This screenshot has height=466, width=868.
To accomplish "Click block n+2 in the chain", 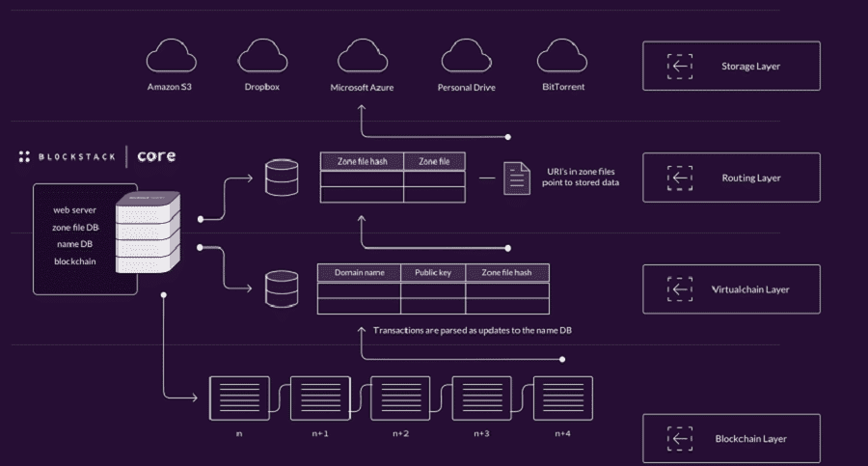I will [401, 397].
